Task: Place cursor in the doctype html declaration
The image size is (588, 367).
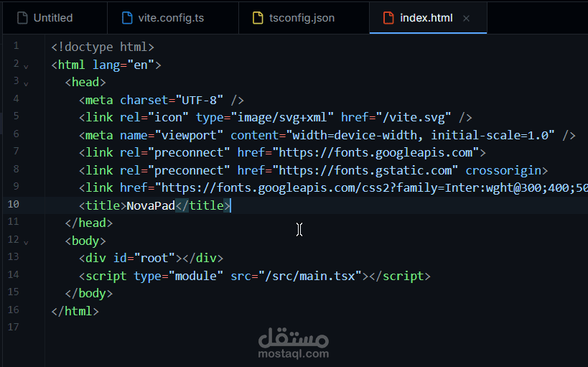Action: coord(103,47)
